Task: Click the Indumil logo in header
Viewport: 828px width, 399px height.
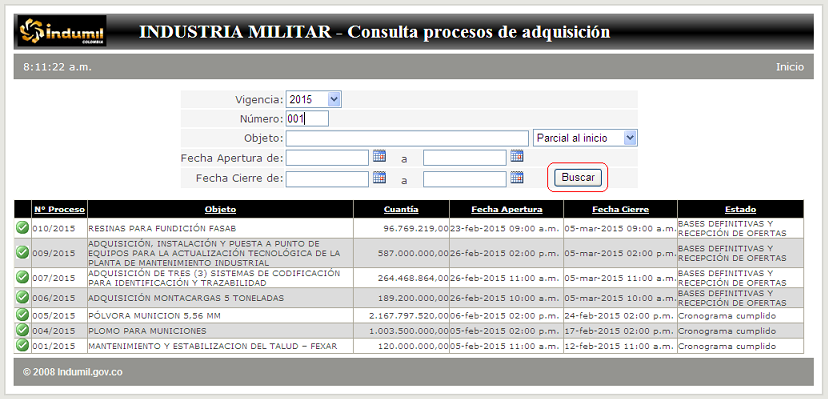Action: pos(62,31)
